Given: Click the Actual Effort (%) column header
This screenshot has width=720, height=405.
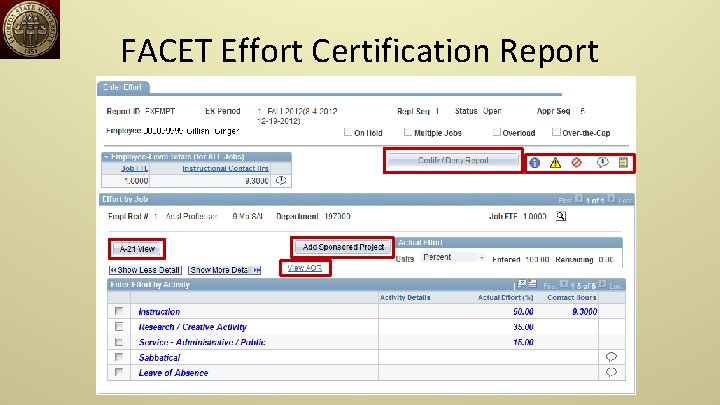Looking at the screenshot, I should click(506, 298).
